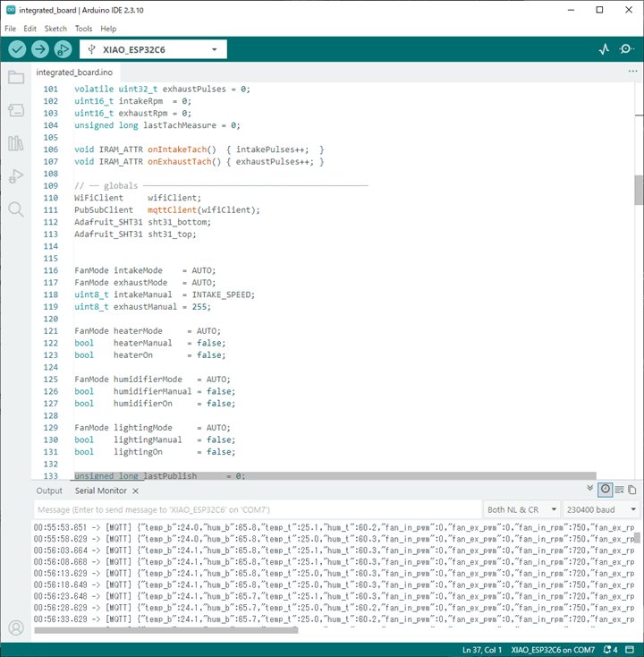Close the Serial Monitor tab
The width and height of the screenshot is (644, 657).
tap(136, 491)
